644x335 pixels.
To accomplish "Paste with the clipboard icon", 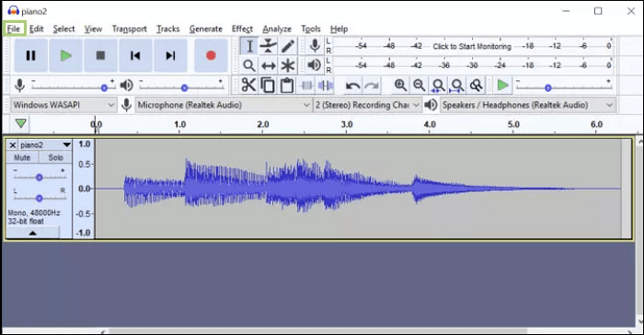I will pyautogui.click(x=287, y=85).
